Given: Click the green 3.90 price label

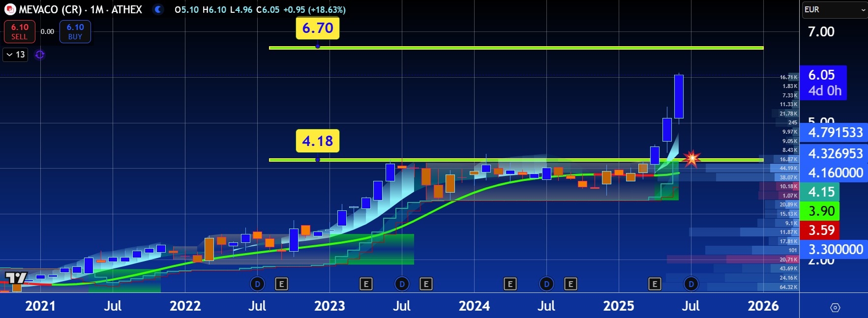Looking at the screenshot, I should pyautogui.click(x=820, y=211).
